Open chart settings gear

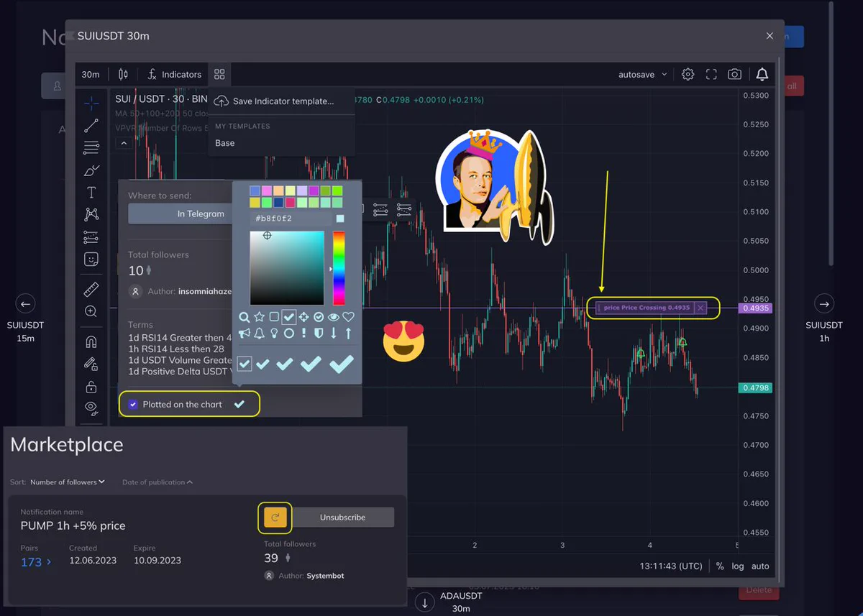click(x=688, y=74)
